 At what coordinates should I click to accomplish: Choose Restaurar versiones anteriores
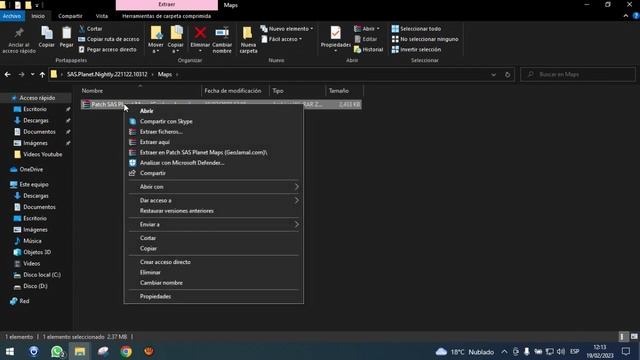[x=213, y=211]
